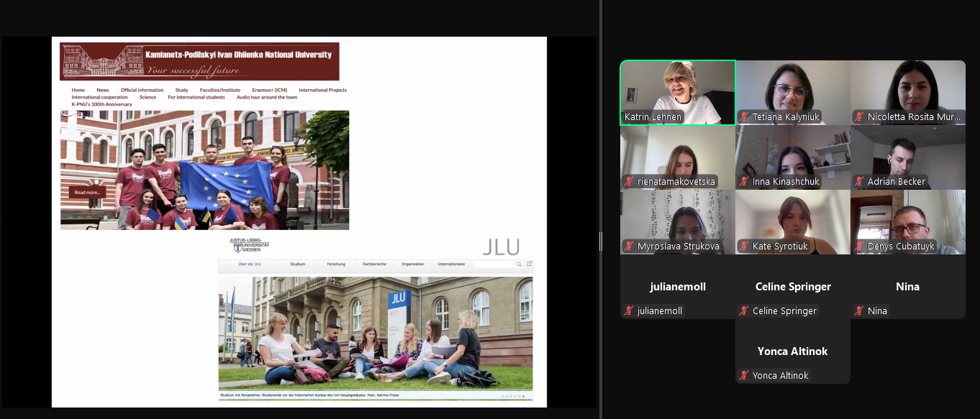Open Official information menu item
Viewport: 980px width, 419px height.
142,90
